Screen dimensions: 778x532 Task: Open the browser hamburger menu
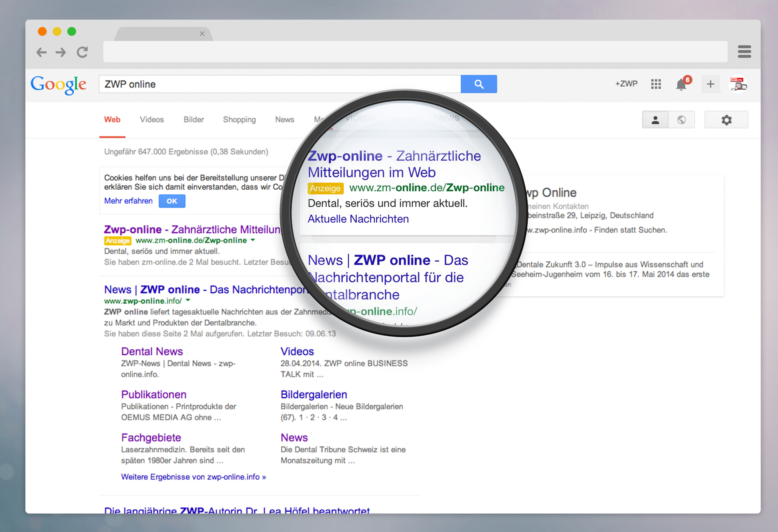[744, 52]
